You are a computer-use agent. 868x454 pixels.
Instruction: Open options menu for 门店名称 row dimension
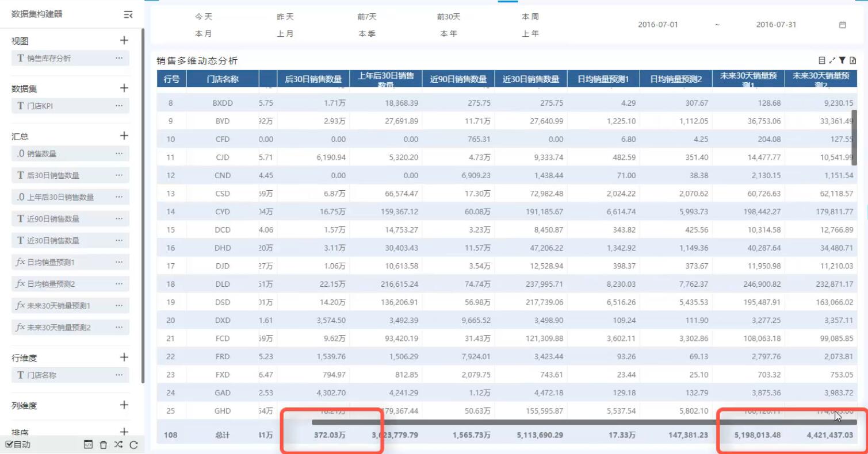tap(119, 375)
